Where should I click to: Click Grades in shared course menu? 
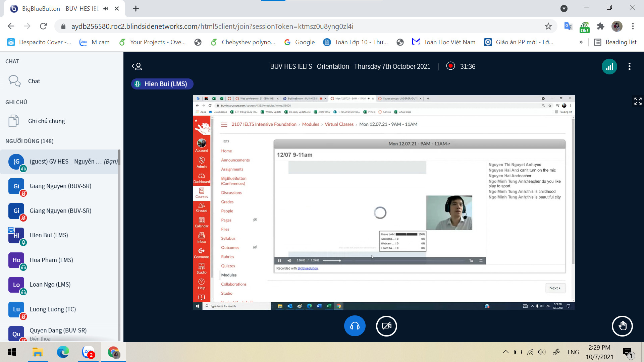coord(227,202)
